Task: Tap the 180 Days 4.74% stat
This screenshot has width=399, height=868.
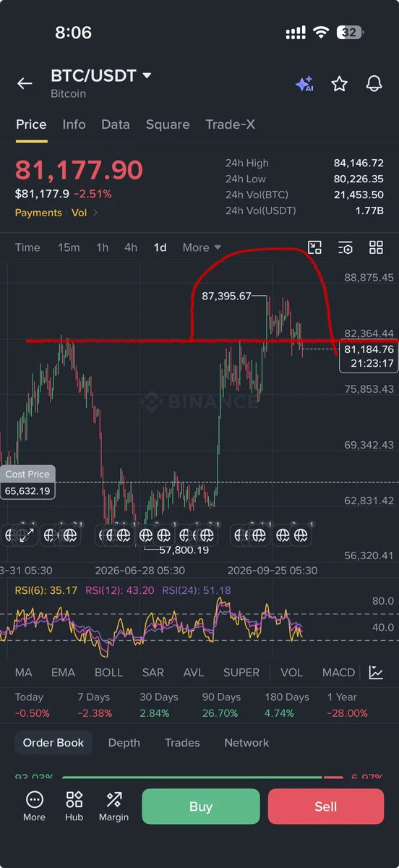Action: pos(287,705)
